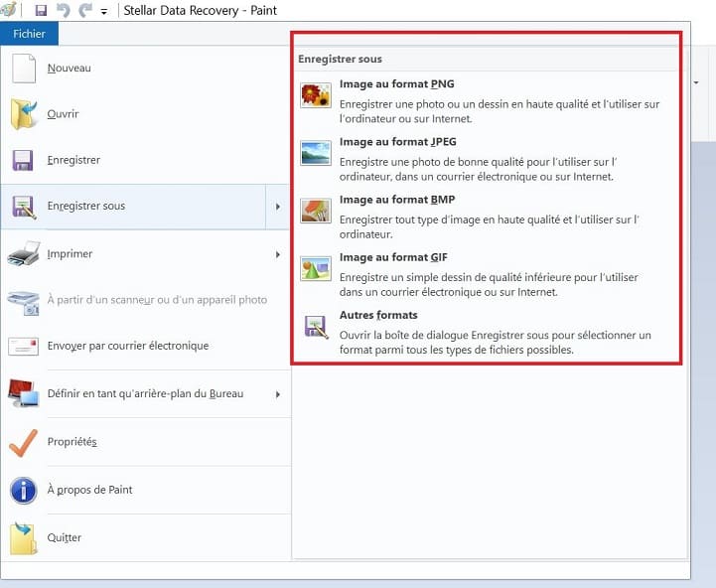This screenshot has height=588, width=716.
Task: Click the undo arrow in quick access toolbar
Action: 63,10
